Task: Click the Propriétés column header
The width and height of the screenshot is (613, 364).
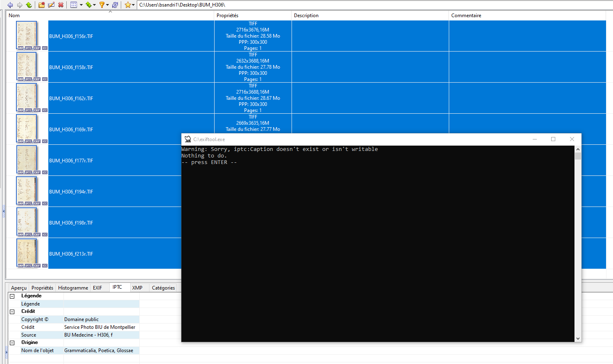Action: pos(227,16)
